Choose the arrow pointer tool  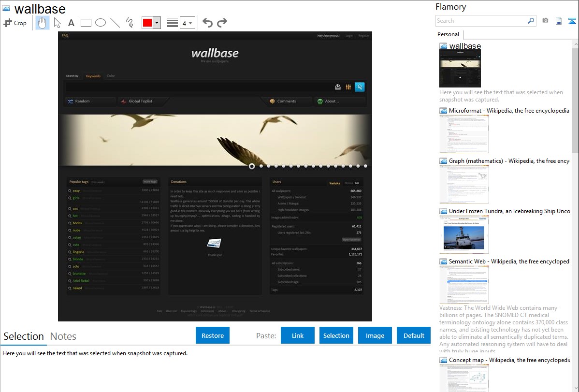57,23
